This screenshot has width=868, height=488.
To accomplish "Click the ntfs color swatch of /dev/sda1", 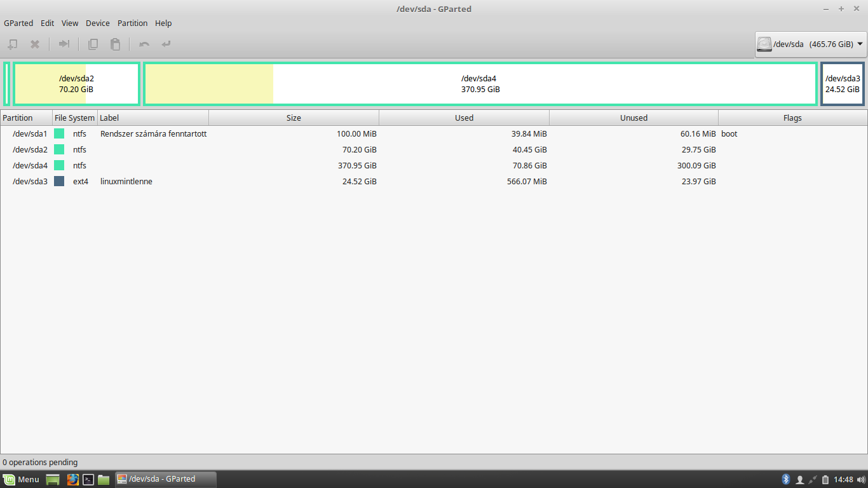I will (x=59, y=134).
